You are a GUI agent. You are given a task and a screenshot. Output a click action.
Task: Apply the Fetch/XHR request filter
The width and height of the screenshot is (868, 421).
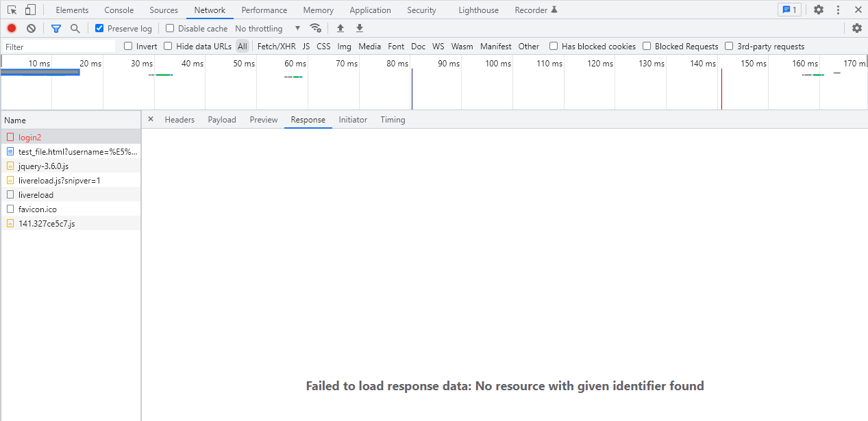click(x=276, y=46)
